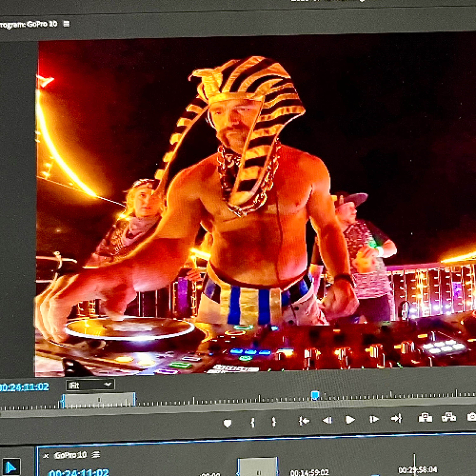Click the Mark Out bracket button
The width and height of the screenshot is (476, 476).
pos(274,422)
